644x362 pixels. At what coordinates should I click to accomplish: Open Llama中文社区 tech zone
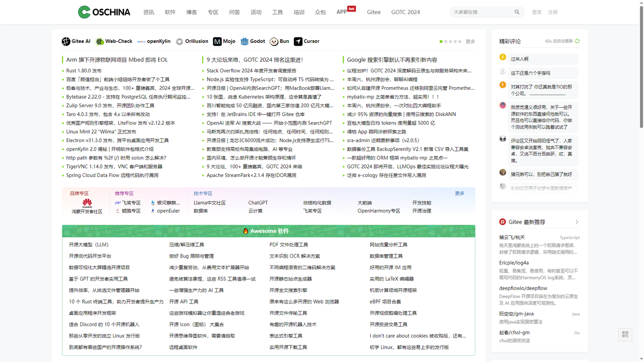[x=209, y=203]
